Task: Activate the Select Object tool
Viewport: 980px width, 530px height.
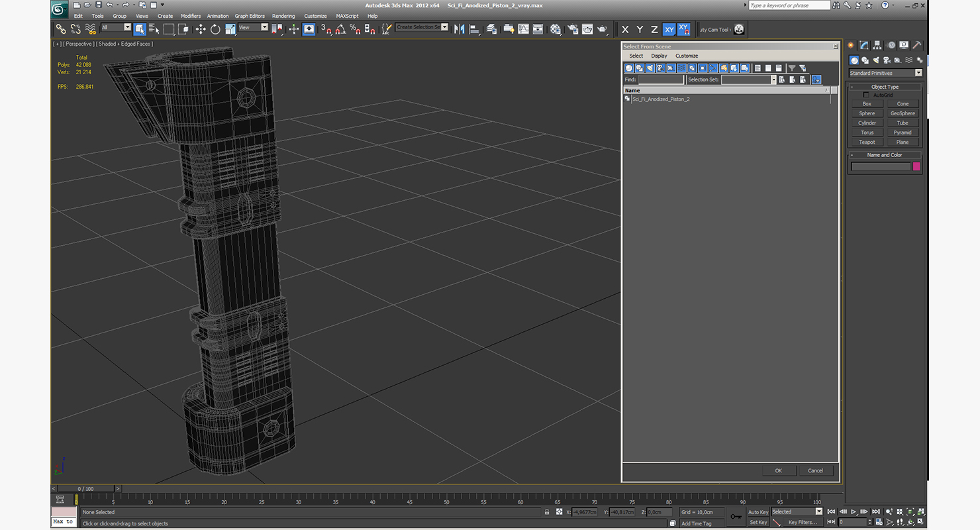Action: point(140,29)
